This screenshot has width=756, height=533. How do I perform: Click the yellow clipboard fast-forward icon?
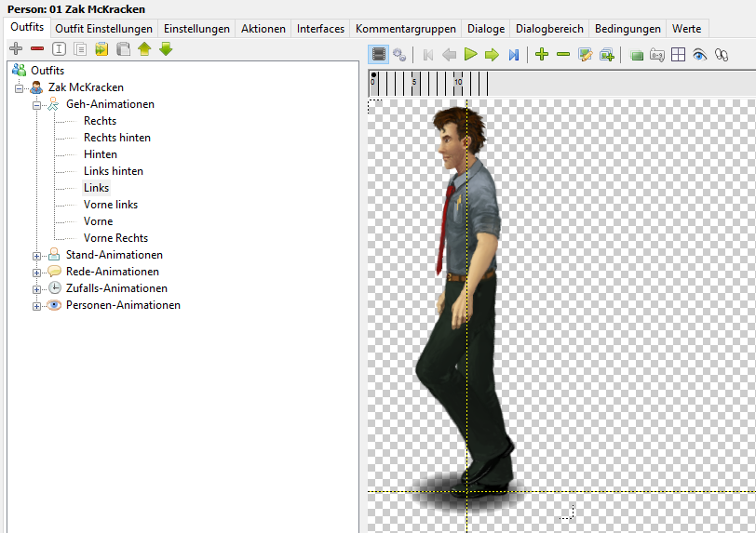[101, 48]
